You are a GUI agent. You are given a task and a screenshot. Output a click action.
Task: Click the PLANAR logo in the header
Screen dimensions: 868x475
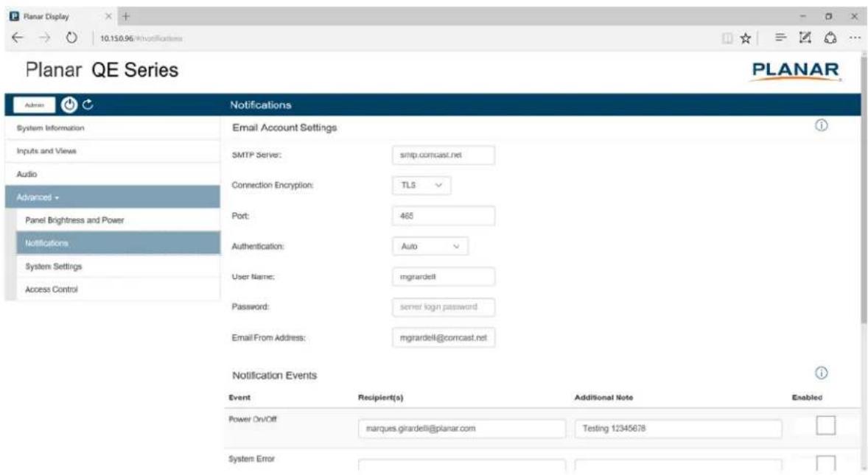(796, 71)
